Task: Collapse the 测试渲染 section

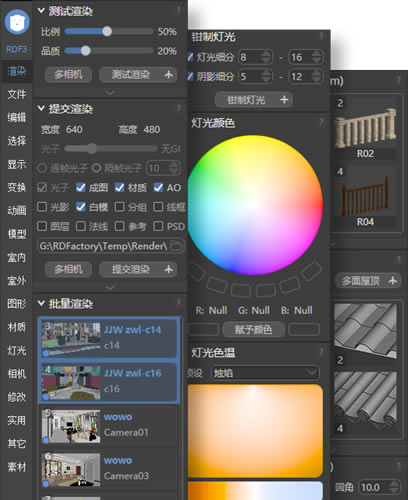Action: pos(41,11)
